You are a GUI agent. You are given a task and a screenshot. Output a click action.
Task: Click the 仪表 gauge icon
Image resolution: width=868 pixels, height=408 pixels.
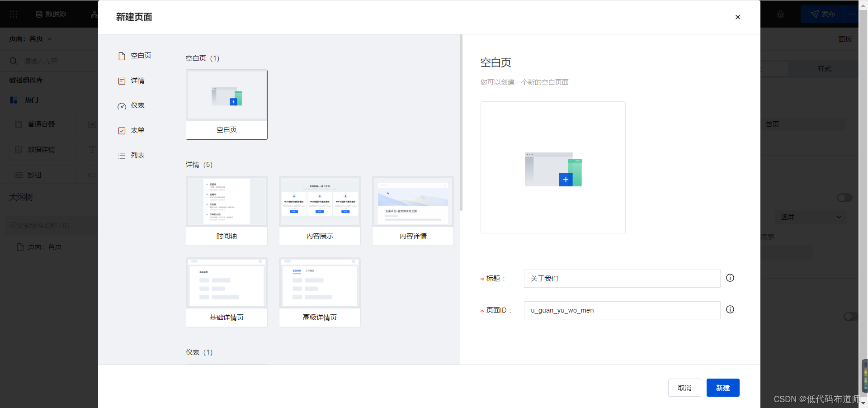tap(122, 106)
